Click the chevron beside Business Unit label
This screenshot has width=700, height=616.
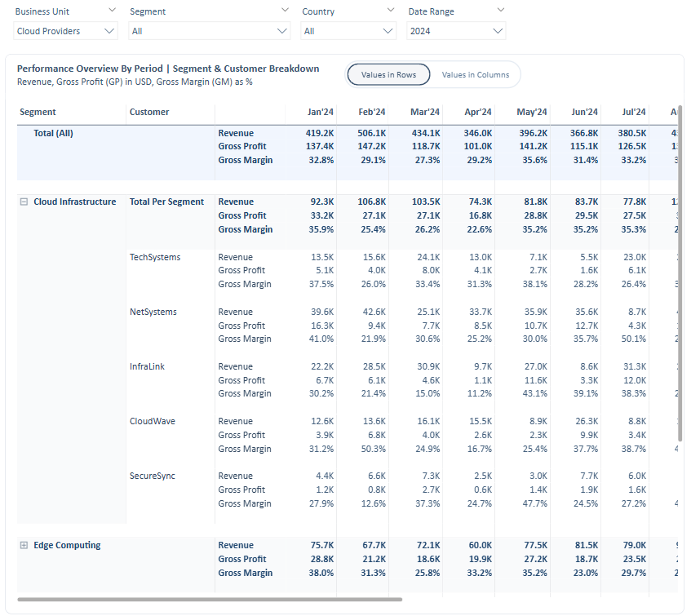click(112, 10)
